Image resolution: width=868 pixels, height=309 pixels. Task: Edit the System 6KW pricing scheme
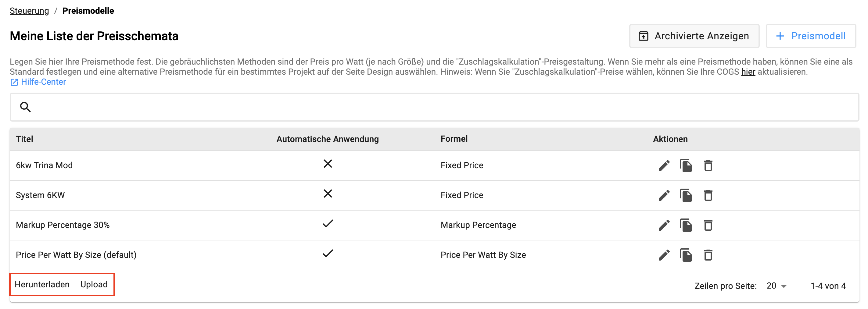[664, 195]
